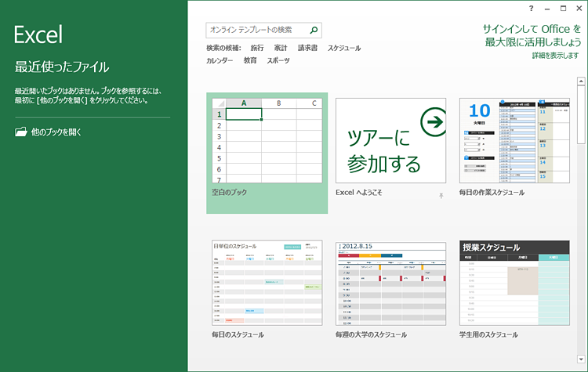The height and width of the screenshot is (372, 588).
Task: Click the 最近使ったファイル heading
Action: pos(62,67)
